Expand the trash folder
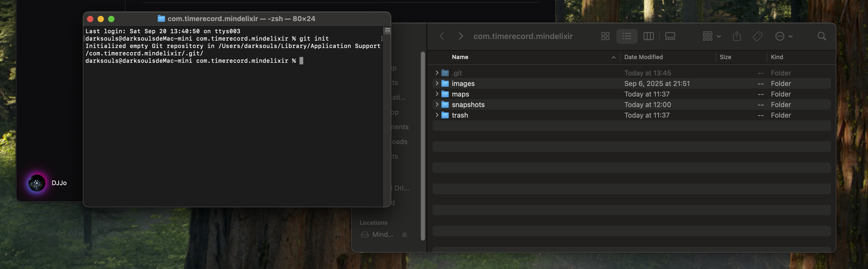The image size is (868, 269). (x=437, y=115)
